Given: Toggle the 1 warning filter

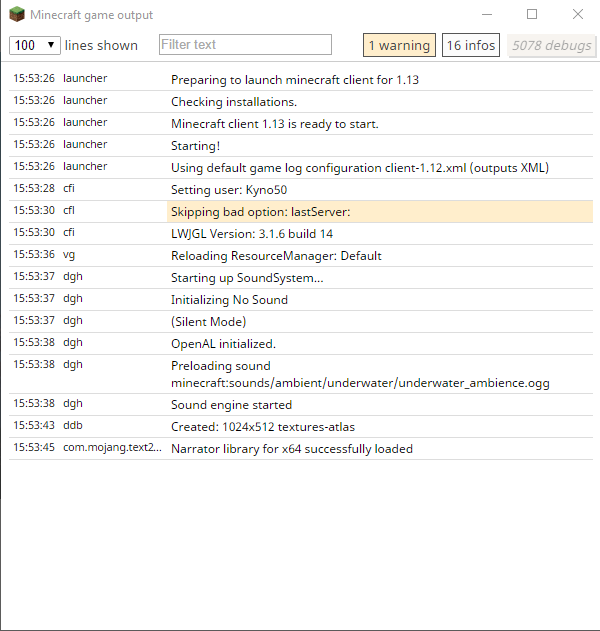Looking at the screenshot, I should click(x=399, y=45).
